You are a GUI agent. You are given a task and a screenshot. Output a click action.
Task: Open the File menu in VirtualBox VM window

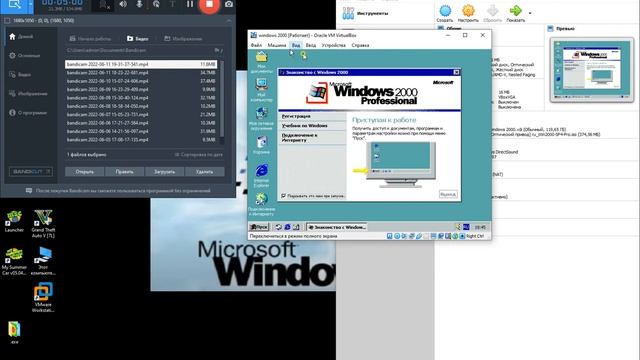click(x=256, y=45)
